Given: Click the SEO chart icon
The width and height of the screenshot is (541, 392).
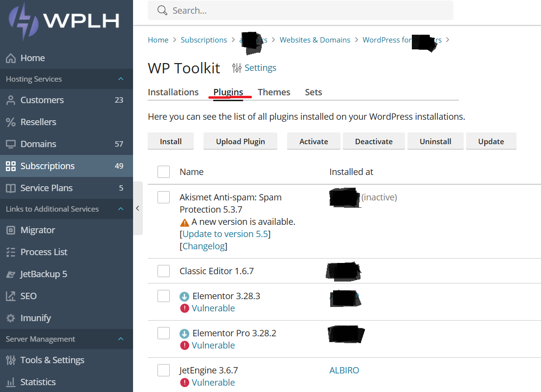Looking at the screenshot, I should (x=11, y=296).
